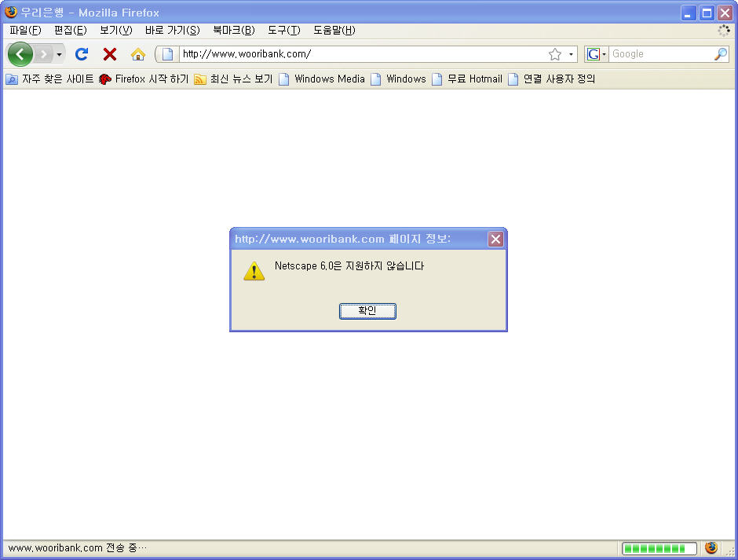Go to the Home page icon
The width and height of the screenshot is (738, 560).
[138, 54]
